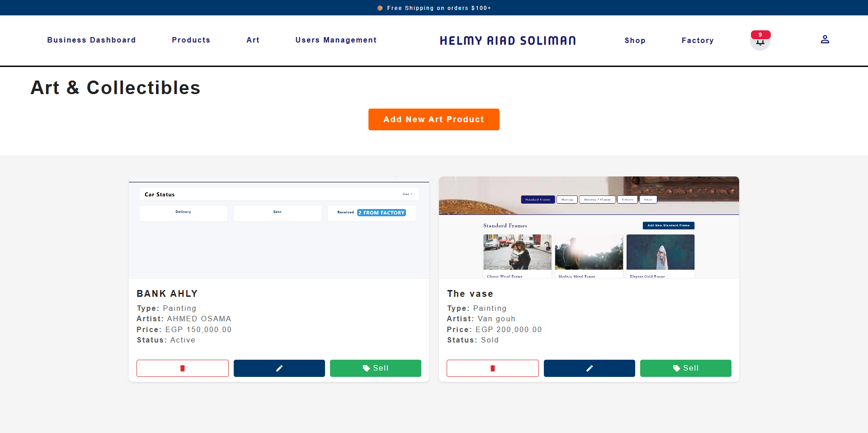The image size is (868, 433).
Task: Click the HELMY RIAD SOLIMAN logo
Action: 508,41
